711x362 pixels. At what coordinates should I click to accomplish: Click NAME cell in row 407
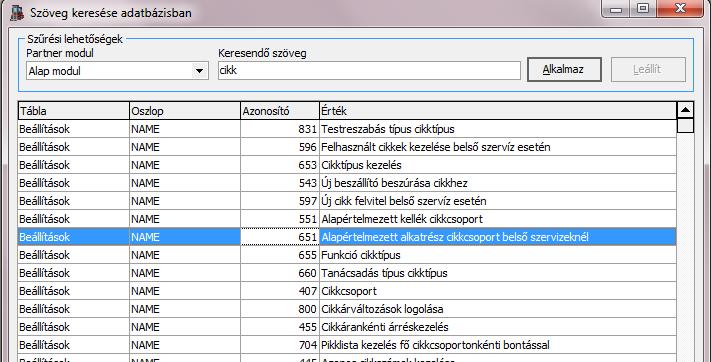tap(185, 291)
